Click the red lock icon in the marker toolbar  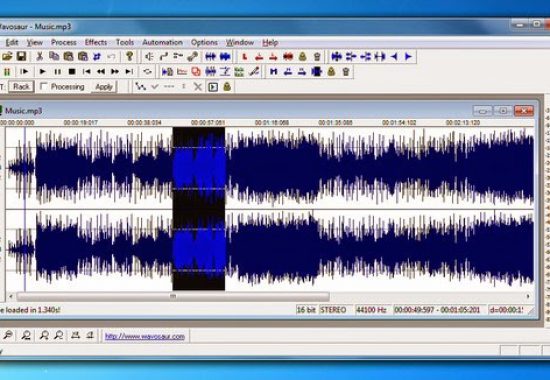302,56
